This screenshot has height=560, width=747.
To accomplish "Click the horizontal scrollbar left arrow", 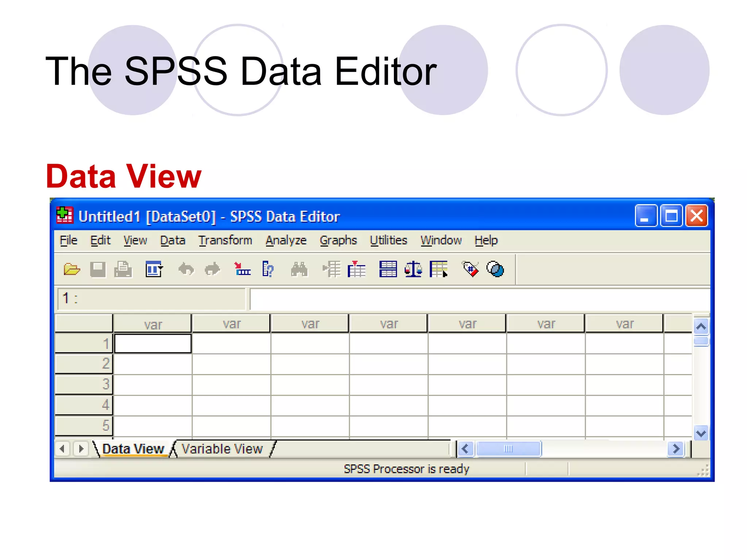I will click(465, 448).
